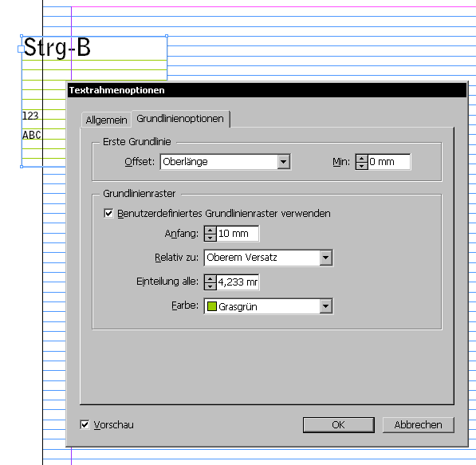Increase the Einteilung alle value with up arrow
This screenshot has height=465, width=476.
[x=210, y=278]
